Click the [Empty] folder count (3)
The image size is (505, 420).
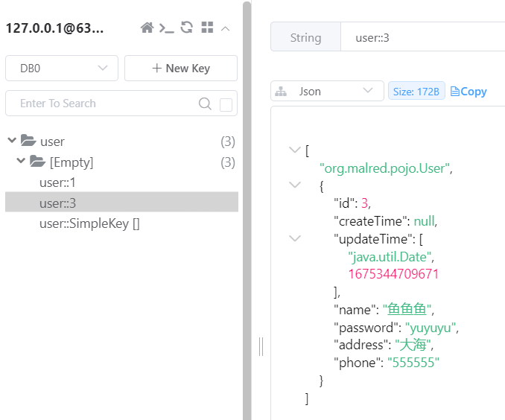tap(228, 162)
